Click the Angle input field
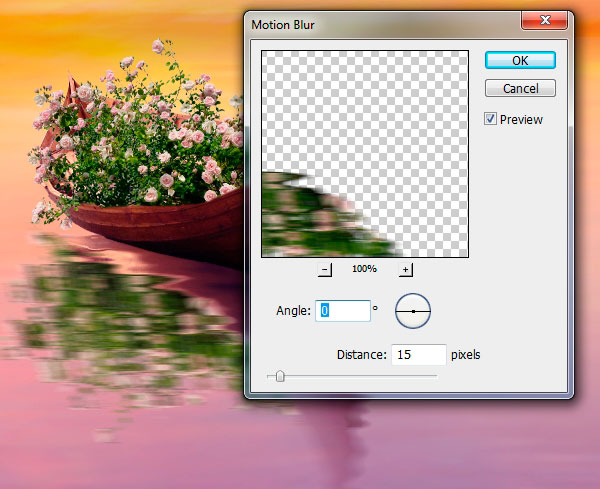 [343, 311]
